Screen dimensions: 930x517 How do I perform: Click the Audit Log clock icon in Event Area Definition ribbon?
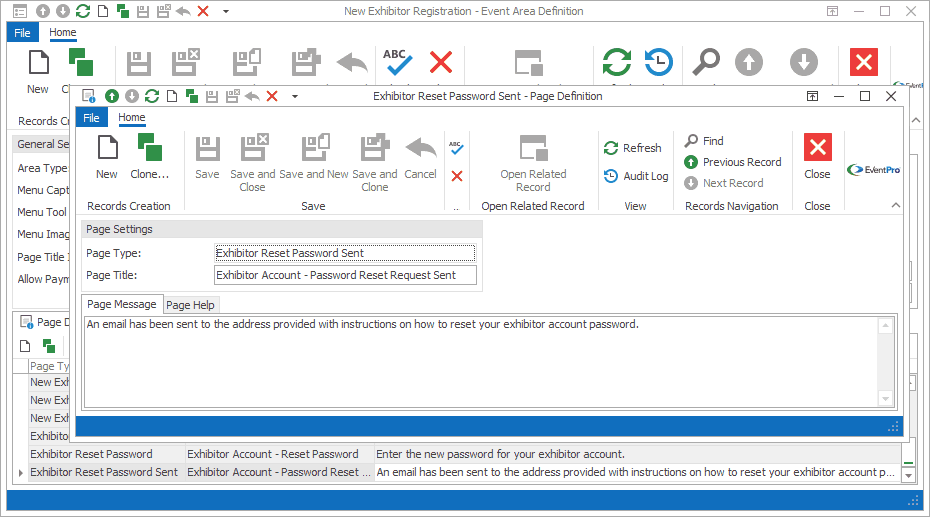tap(659, 62)
